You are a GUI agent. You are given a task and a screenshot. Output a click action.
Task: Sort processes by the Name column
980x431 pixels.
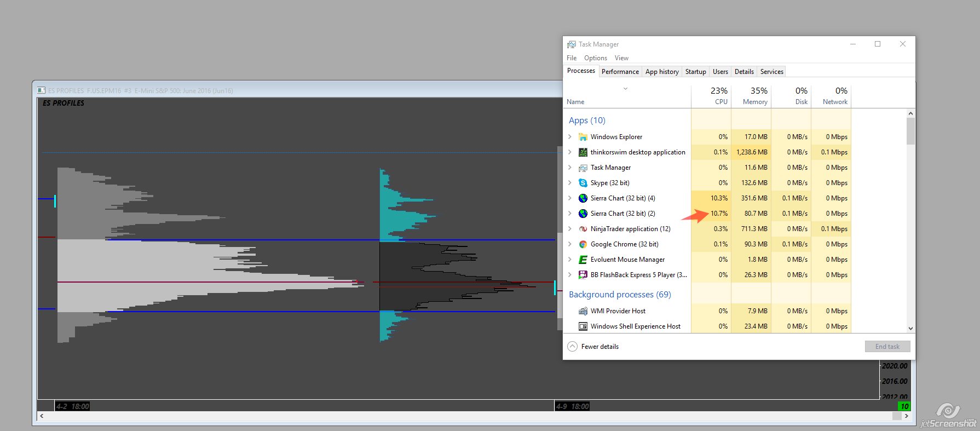[627, 95]
